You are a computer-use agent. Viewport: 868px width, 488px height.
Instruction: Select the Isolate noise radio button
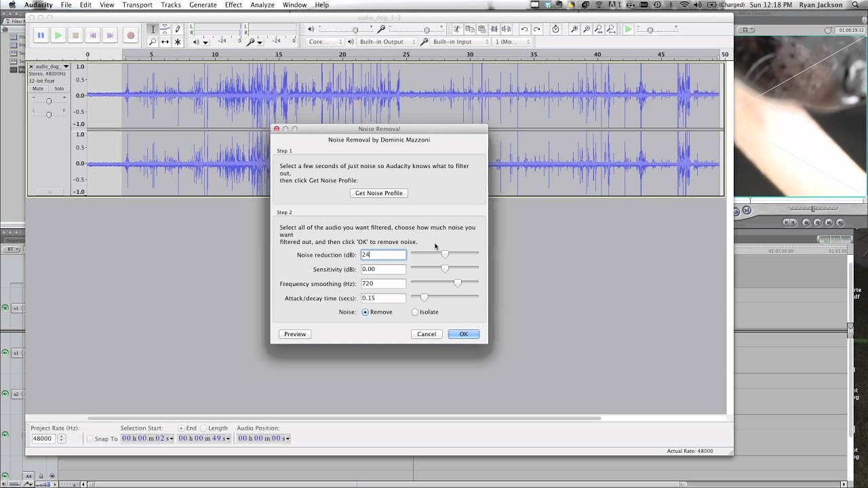point(415,312)
